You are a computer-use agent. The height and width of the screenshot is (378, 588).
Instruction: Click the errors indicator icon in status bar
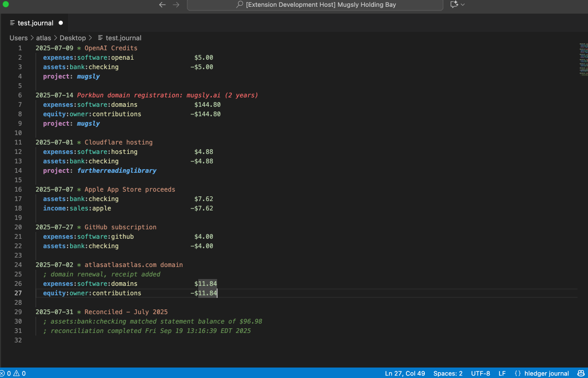pos(4,373)
